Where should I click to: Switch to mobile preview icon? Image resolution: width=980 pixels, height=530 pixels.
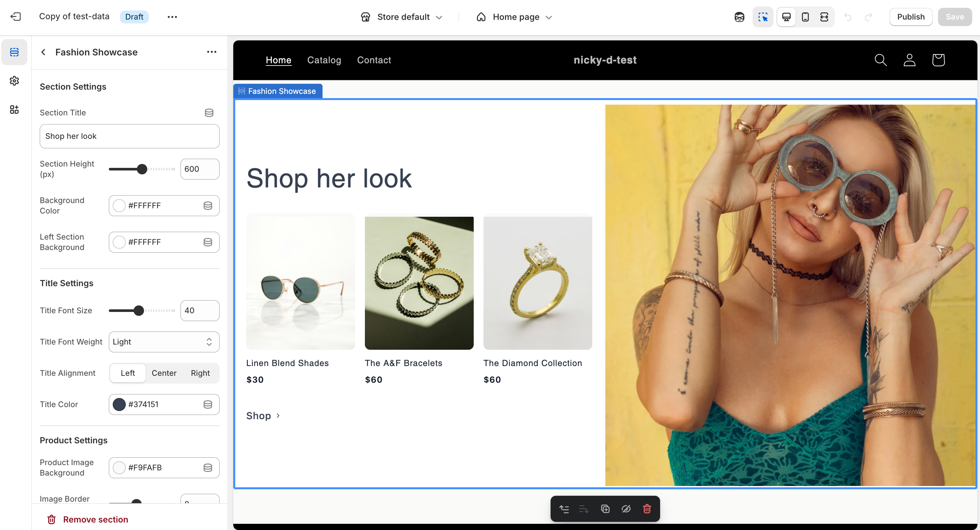[x=805, y=17]
